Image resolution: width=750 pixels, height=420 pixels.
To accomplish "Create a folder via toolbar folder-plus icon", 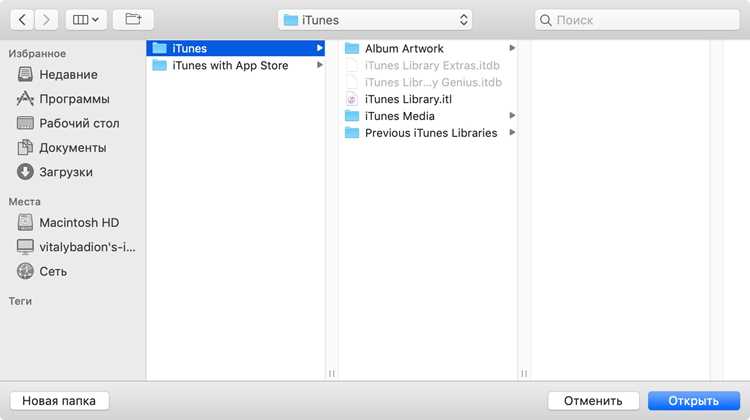I will (x=133, y=20).
